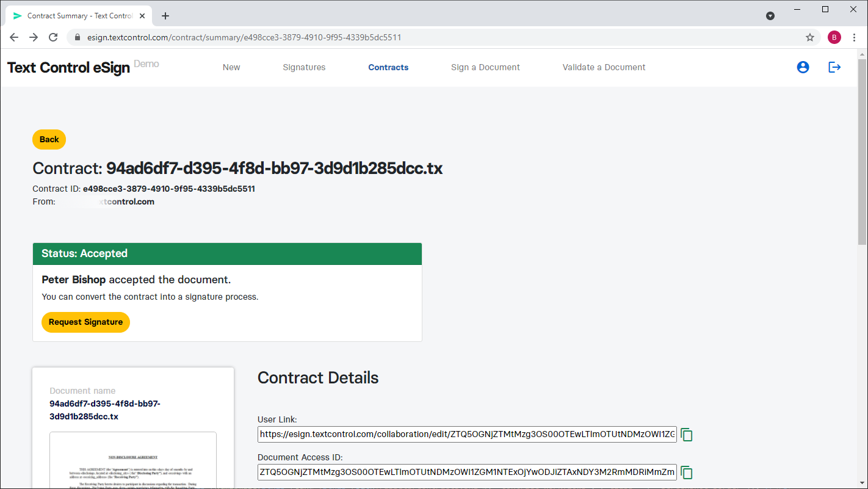The width and height of the screenshot is (868, 489).
Task: Open the NDA document thumbnail preview
Action: (133, 460)
